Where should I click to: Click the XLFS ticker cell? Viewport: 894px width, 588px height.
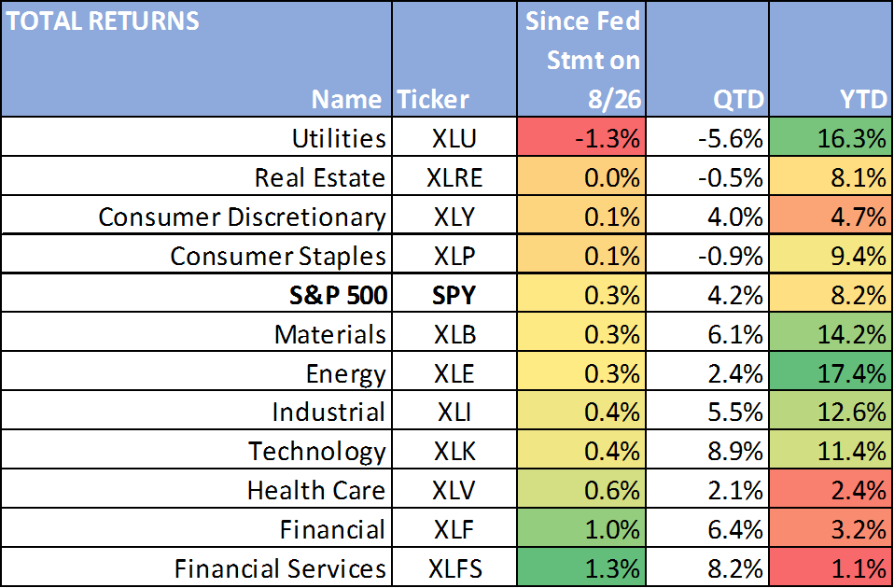point(454,567)
